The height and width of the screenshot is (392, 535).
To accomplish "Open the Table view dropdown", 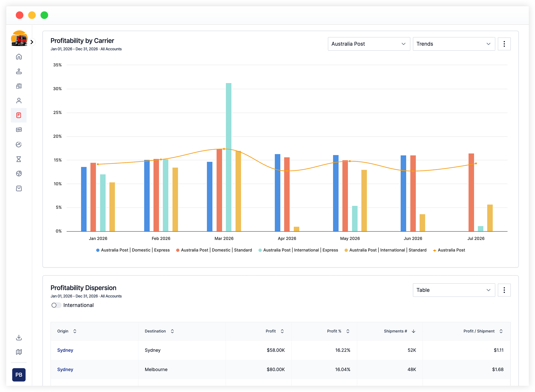I will pos(454,290).
